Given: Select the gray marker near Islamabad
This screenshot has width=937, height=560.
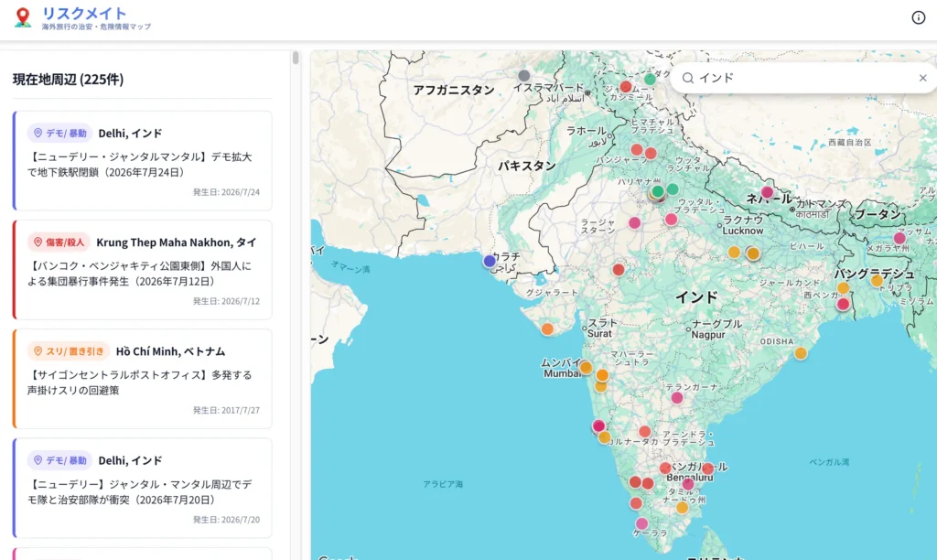Looking at the screenshot, I should (524, 75).
